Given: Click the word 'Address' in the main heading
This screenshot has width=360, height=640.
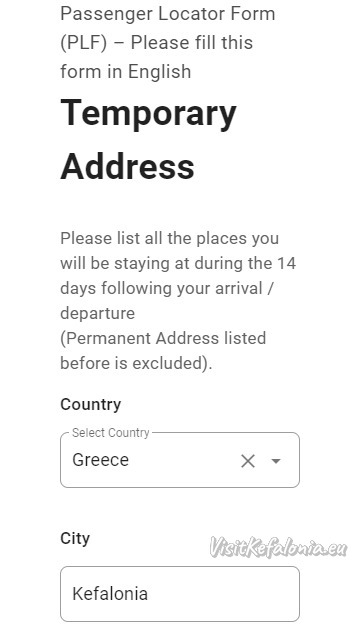Looking at the screenshot, I should (x=127, y=167).
